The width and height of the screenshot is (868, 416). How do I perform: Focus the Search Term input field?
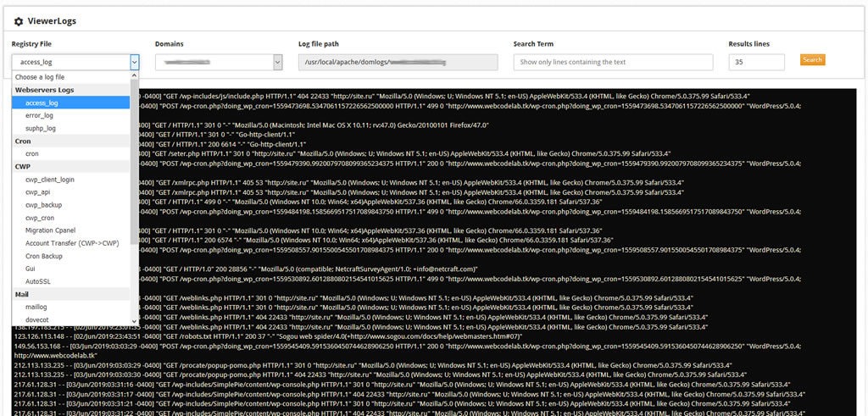pos(613,63)
